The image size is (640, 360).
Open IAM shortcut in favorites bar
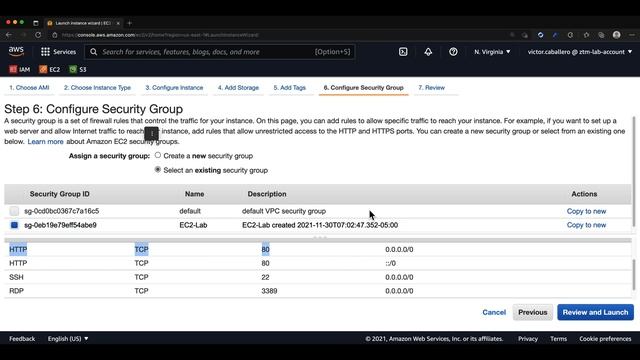pos(20,69)
